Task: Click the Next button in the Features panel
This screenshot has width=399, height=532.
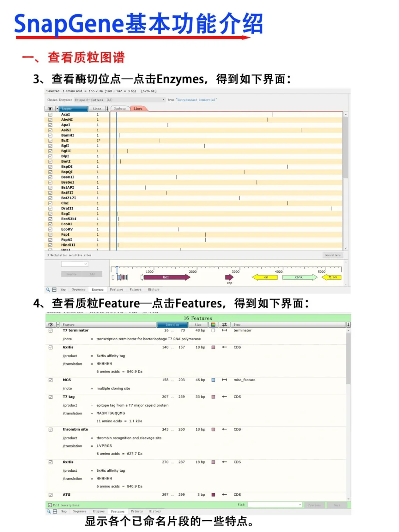Action: pos(337,505)
